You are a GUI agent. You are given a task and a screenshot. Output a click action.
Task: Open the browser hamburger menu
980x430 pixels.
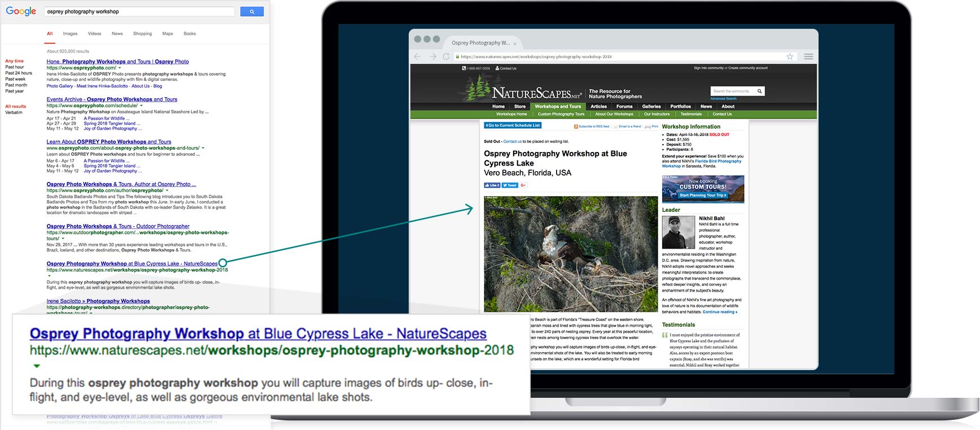(x=808, y=57)
